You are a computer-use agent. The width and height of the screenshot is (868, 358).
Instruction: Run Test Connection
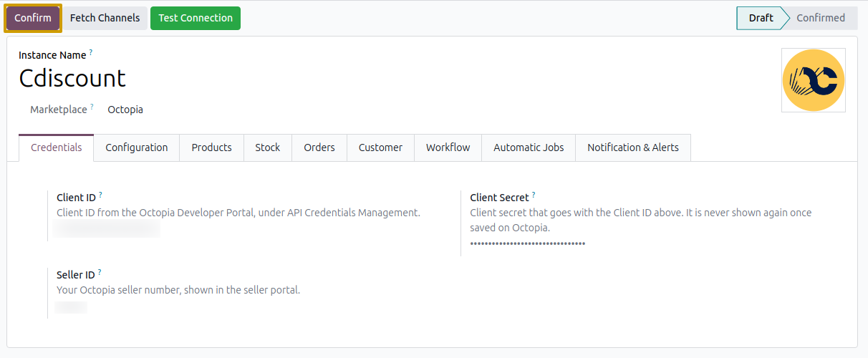tap(196, 18)
